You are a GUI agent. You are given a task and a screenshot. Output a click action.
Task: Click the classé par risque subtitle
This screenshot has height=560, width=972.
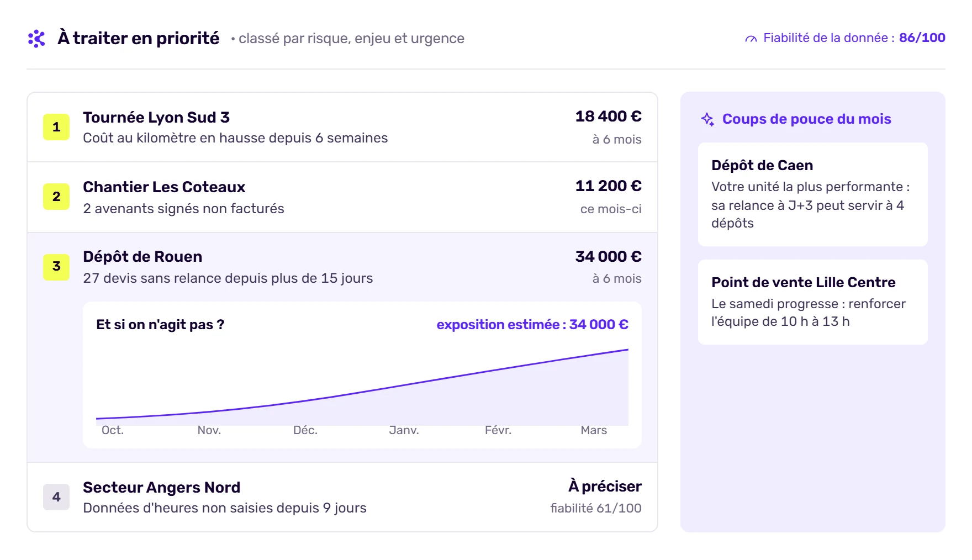351,39
